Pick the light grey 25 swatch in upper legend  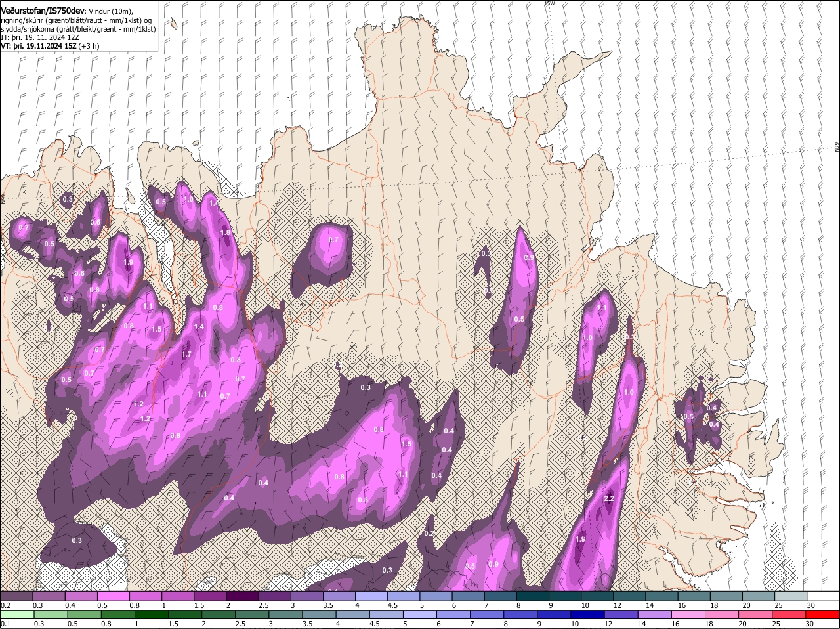pos(789,596)
